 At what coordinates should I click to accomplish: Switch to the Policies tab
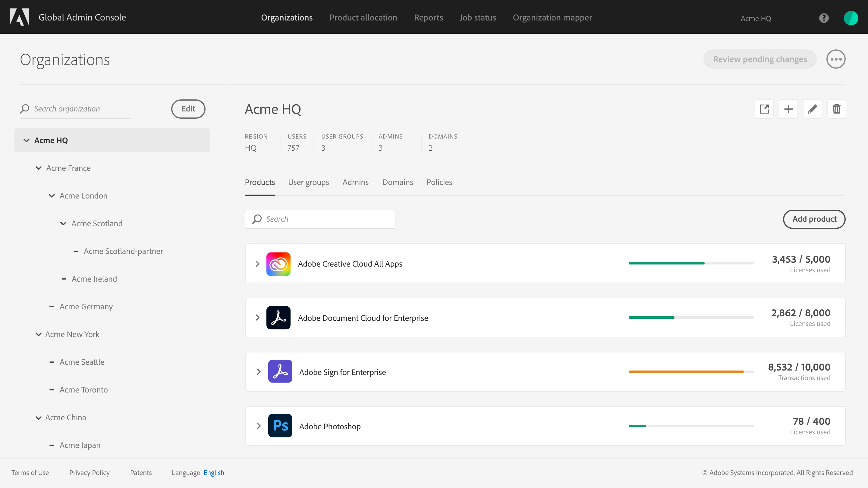point(439,182)
